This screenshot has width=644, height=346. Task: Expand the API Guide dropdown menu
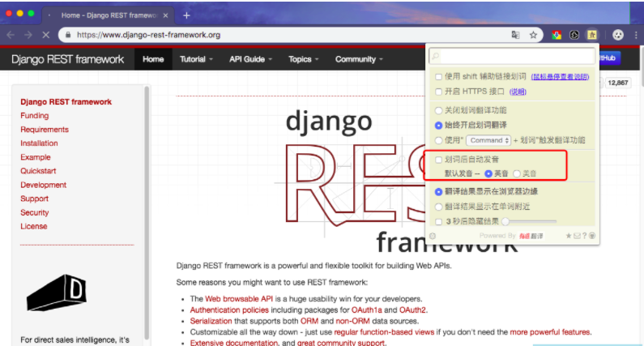[x=250, y=59]
